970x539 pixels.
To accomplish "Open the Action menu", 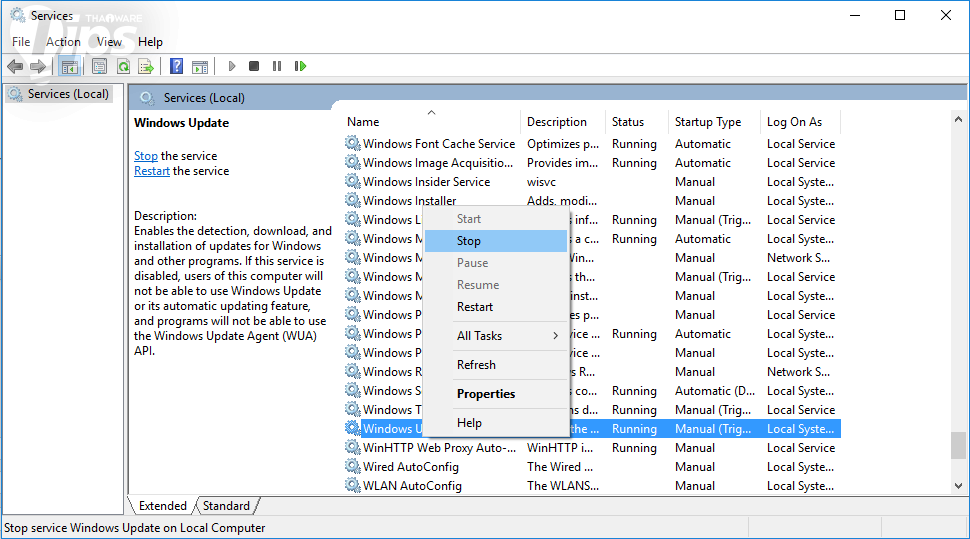I will point(63,42).
